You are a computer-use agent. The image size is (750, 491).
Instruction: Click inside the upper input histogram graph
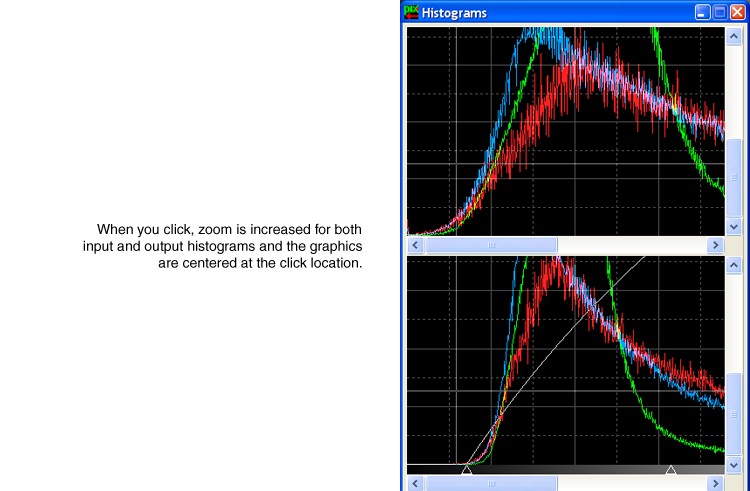(x=566, y=131)
